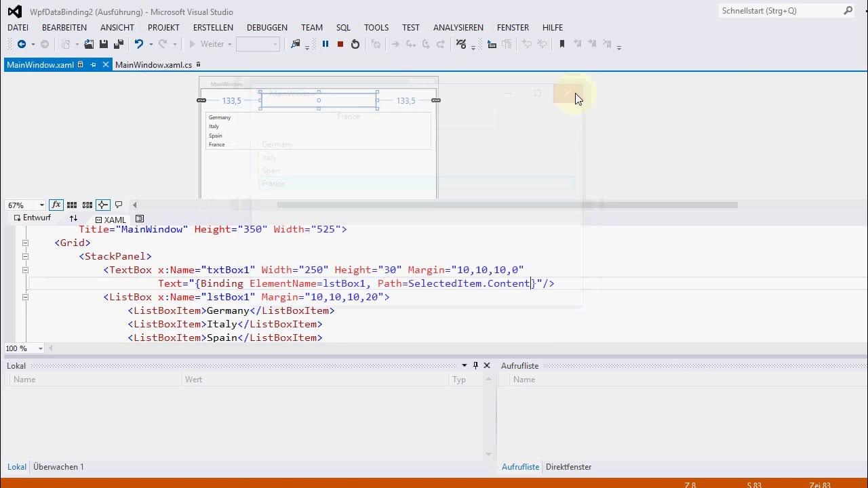The height and width of the screenshot is (488, 868).
Task: Open the Überwachen 1 tab
Action: 58,467
